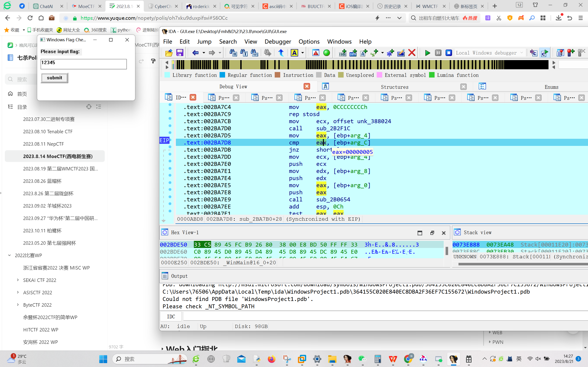Viewport: 588px width, 367px height.
Task: Click the red X delete icon
Action: tap(412, 53)
